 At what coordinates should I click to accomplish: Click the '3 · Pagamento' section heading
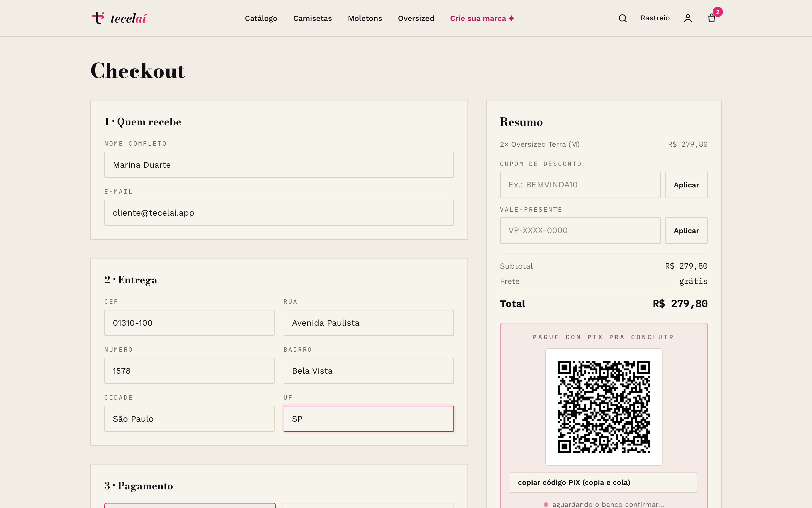point(139,486)
